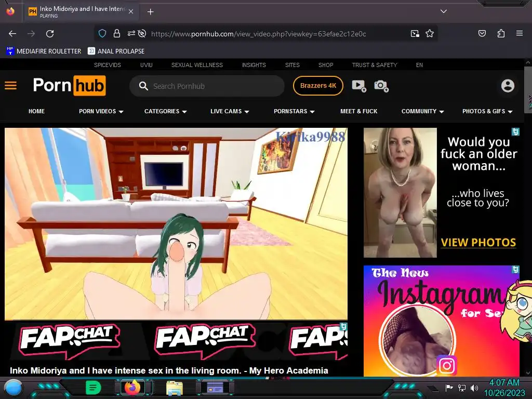The height and width of the screenshot is (399, 532).
Task: Click the scrollbar up arrow
Action: click(x=528, y=62)
